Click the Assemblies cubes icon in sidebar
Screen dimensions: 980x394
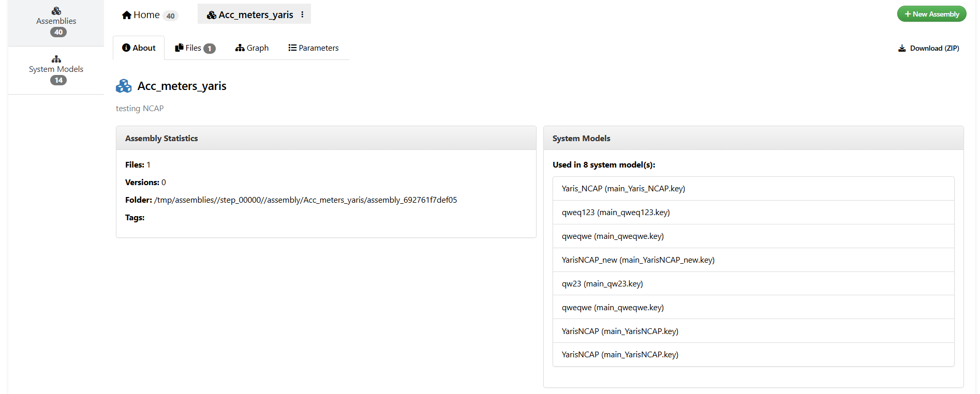coord(56,11)
